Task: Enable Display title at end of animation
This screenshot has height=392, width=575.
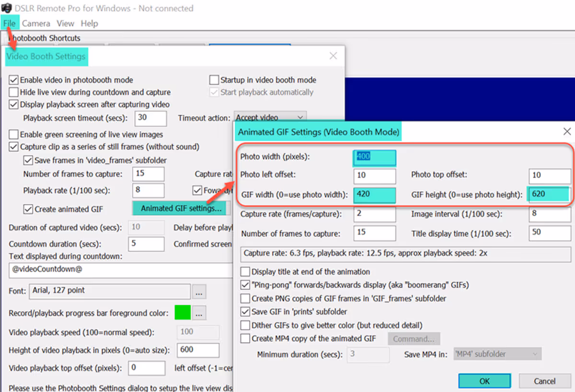Action: [x=245, y=272]
